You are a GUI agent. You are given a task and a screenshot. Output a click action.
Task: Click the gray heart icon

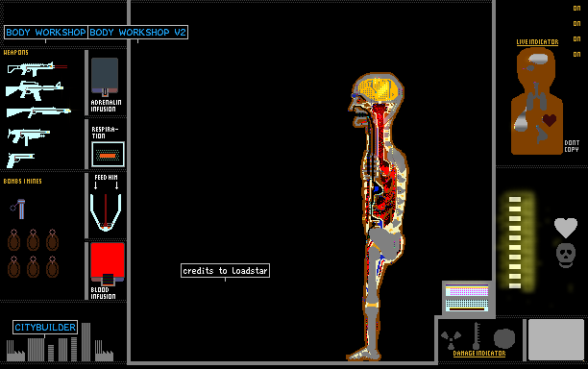tap(566, 228)
